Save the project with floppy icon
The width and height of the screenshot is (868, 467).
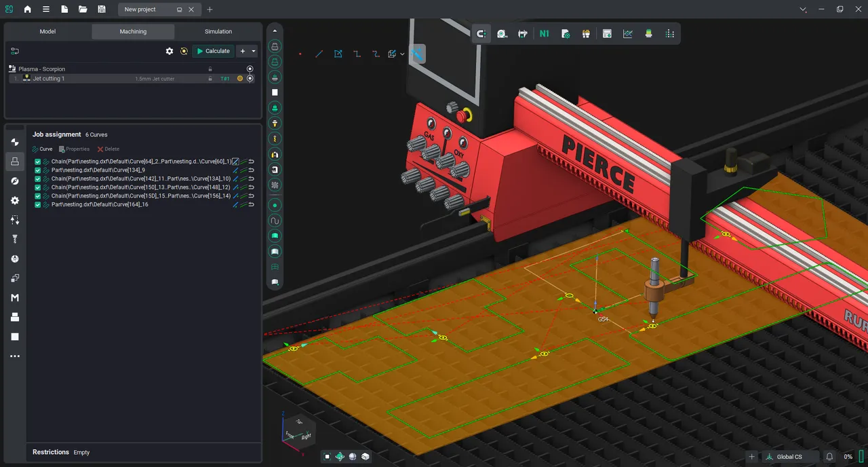tap(102, 10)
